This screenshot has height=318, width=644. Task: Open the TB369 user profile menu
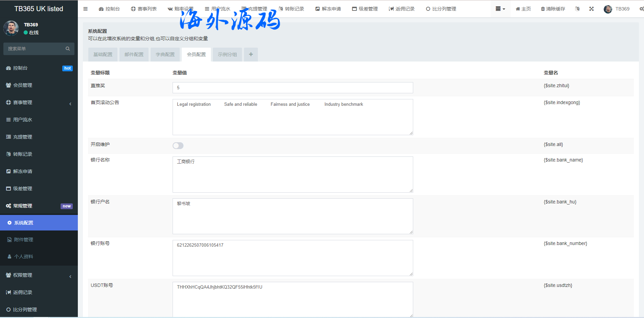pos(617,9)
